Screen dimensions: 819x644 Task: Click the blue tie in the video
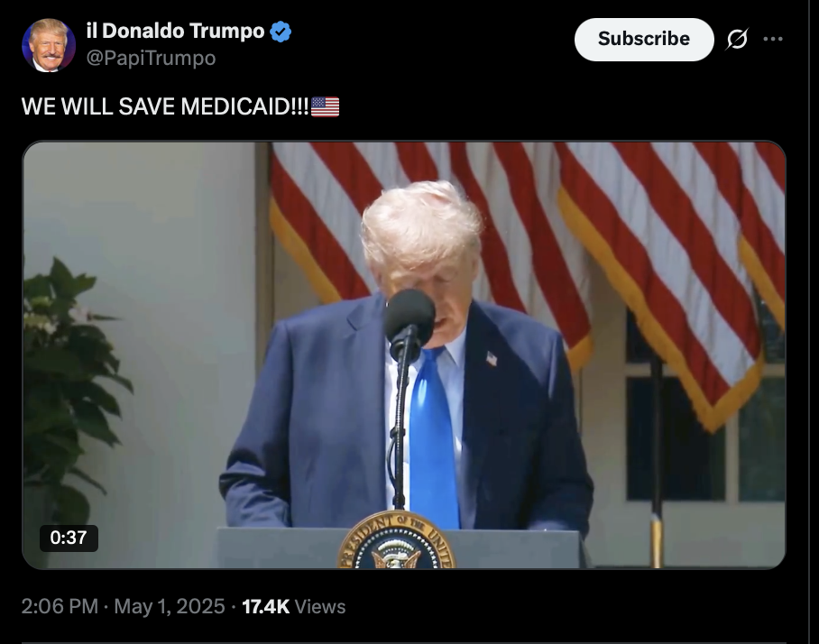tap(434, 438)
